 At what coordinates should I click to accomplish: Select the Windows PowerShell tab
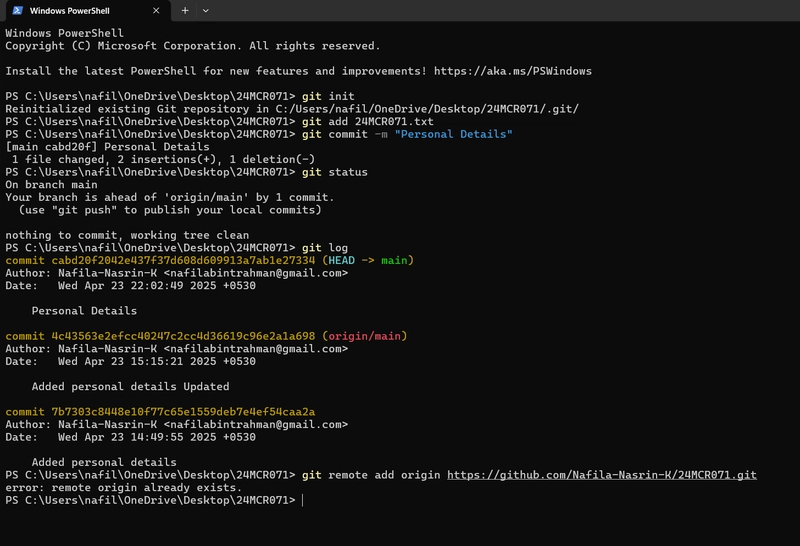[87, 11]
